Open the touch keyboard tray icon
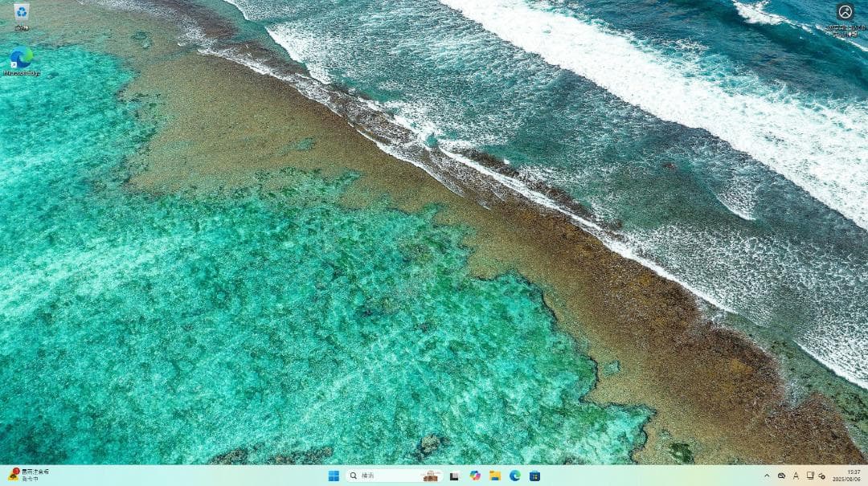This screenshot has width=868, height=486. (x=809, y=475)
